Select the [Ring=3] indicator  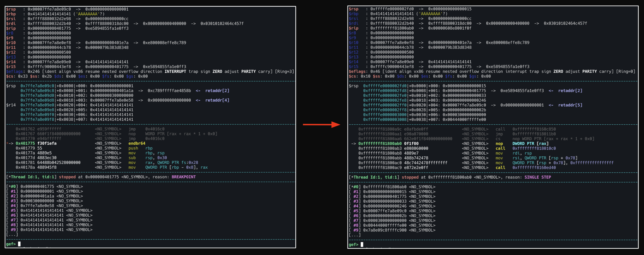pos(285,72)
